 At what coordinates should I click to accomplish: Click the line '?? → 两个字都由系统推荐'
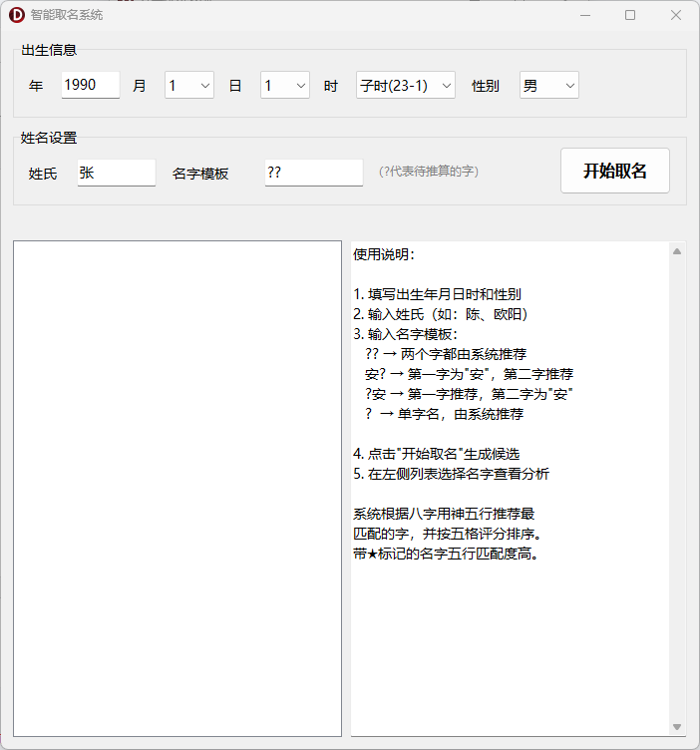point(446,354)
